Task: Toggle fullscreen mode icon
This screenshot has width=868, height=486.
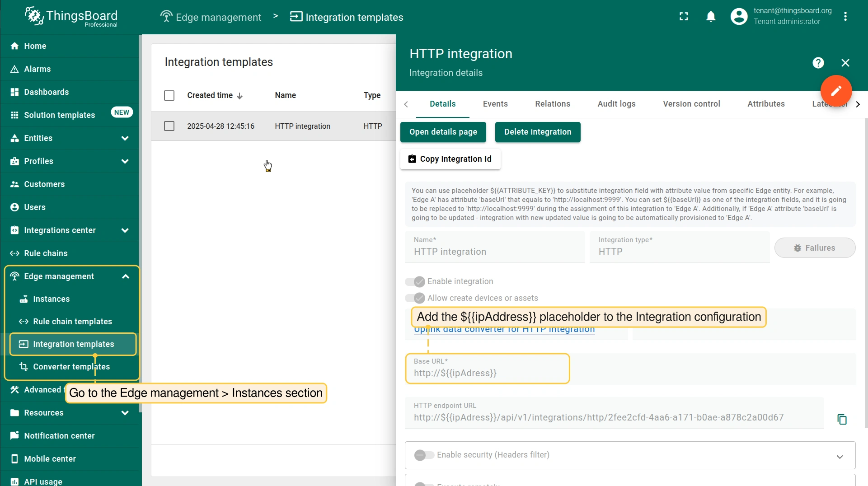Action: coord(684,17)
